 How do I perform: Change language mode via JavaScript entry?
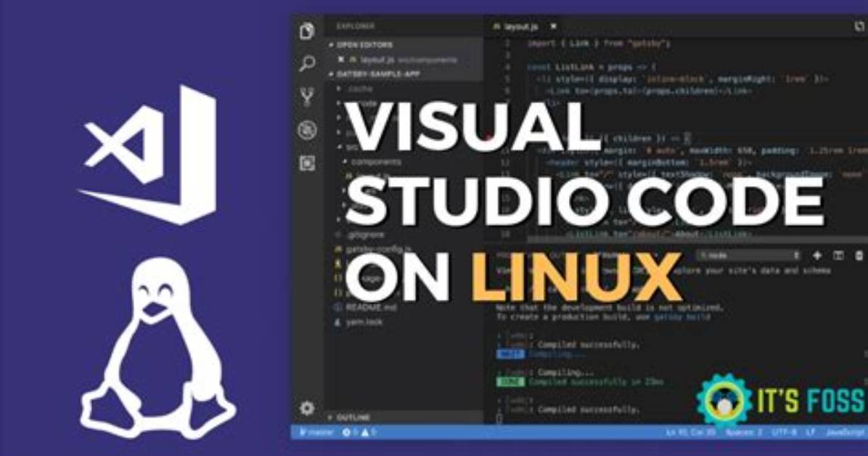click(846, 432)
